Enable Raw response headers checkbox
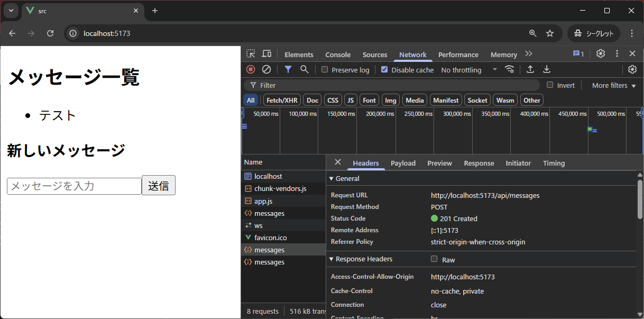The width and height of the screenshot is (644, 319). point(434,259)
